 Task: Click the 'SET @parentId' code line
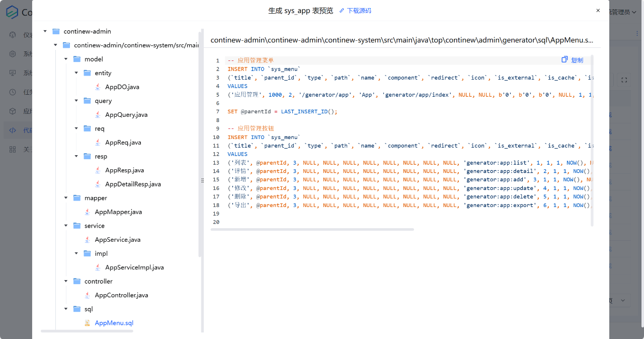click(x=282, y=111)
